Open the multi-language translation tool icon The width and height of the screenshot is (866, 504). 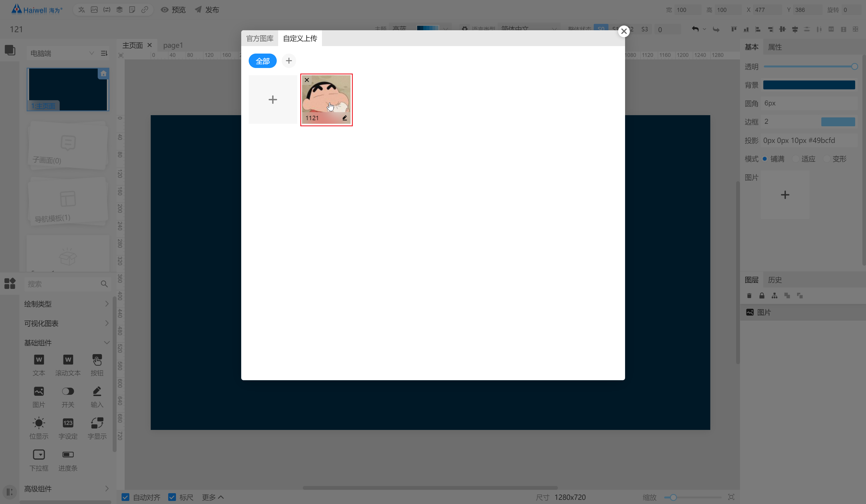(x=81, y=10)
